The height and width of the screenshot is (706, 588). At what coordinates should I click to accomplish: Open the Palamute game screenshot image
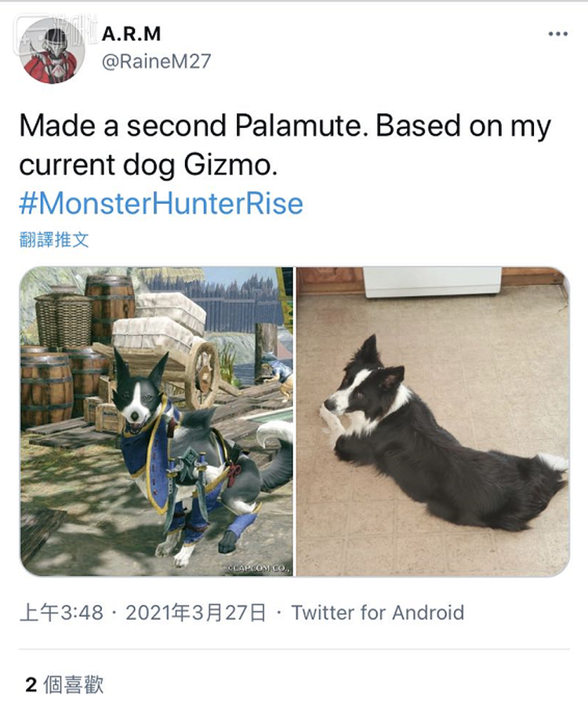pos(157,421)
